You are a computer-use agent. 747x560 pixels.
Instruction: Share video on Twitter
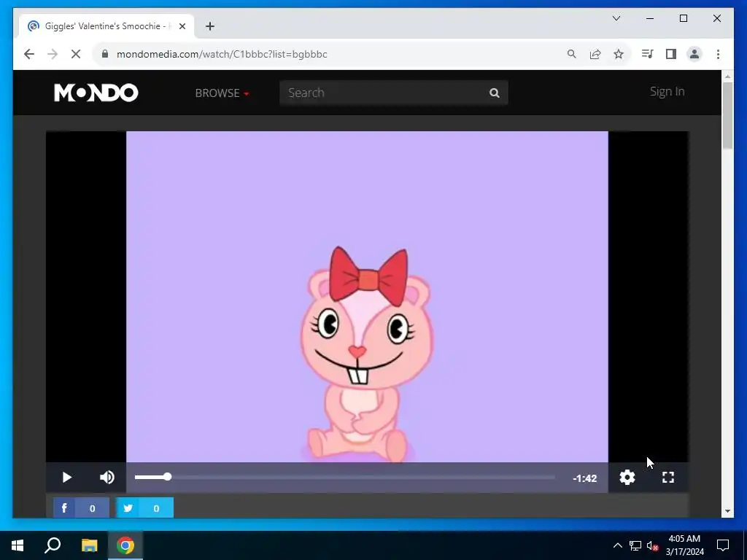point(145,508)
